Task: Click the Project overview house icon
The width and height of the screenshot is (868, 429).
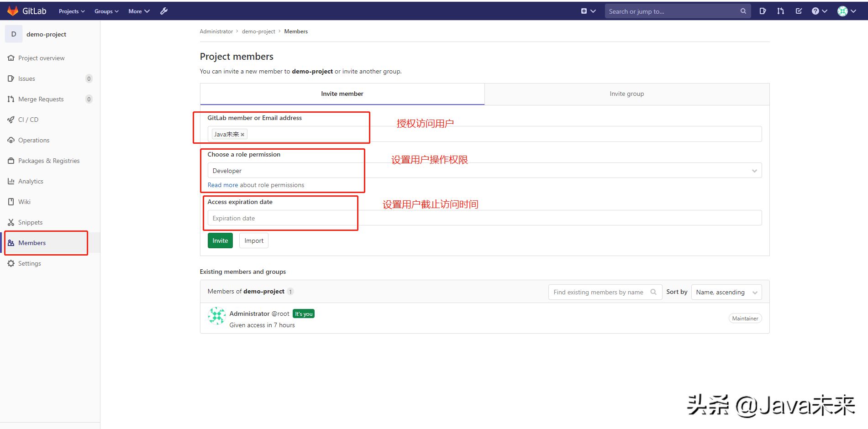Action: pos(11,58)
